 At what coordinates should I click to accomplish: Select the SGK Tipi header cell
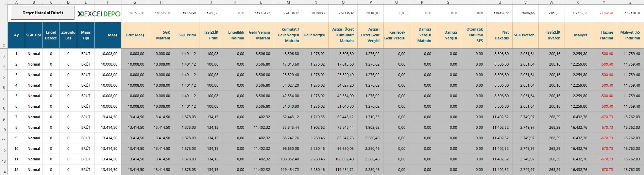click(34, 35)
